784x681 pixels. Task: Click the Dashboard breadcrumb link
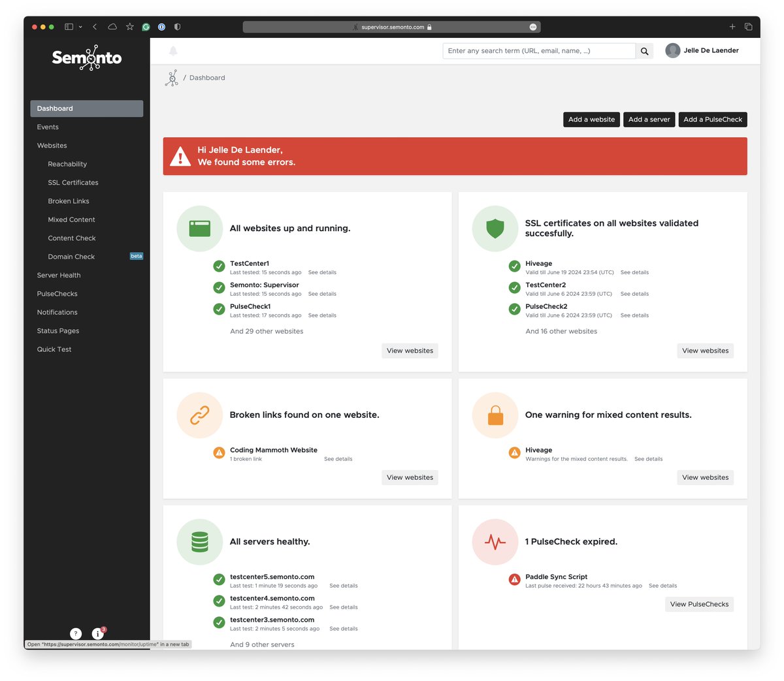pyautogui.click(x=207, y=78)
